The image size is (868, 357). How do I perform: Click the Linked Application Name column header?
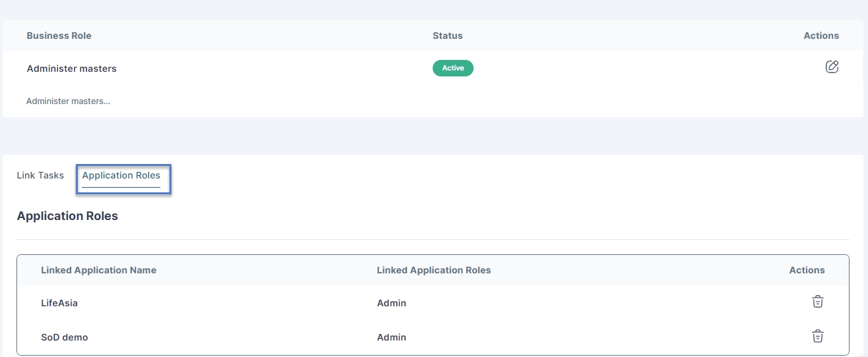(98, 270)
